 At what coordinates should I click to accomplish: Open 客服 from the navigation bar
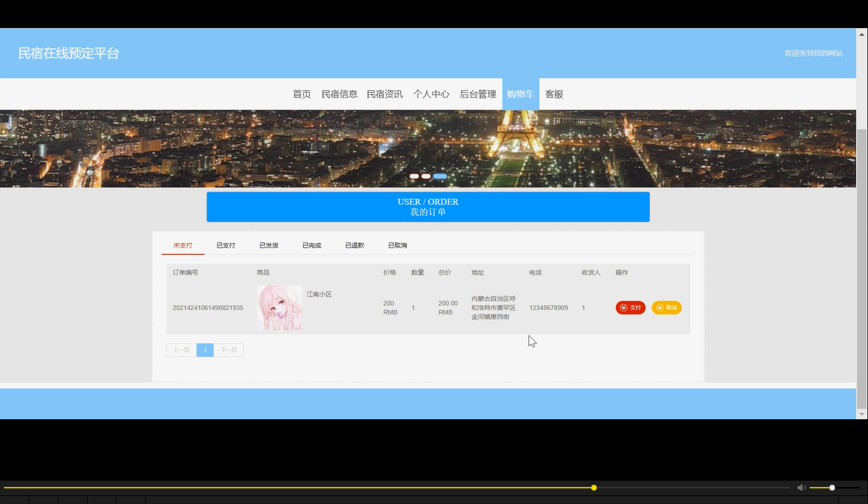tap(554, 94)
